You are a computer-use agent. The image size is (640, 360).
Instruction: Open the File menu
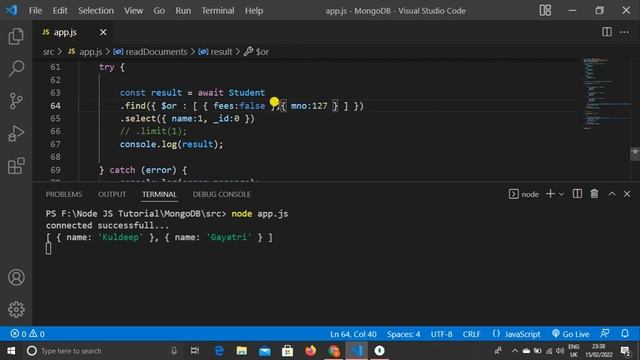35,11
